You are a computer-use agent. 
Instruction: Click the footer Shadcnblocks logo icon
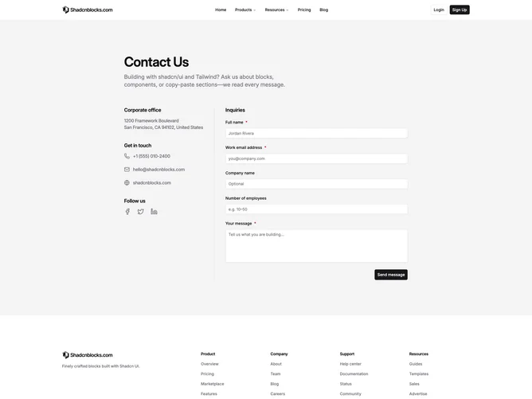point(65,355)
